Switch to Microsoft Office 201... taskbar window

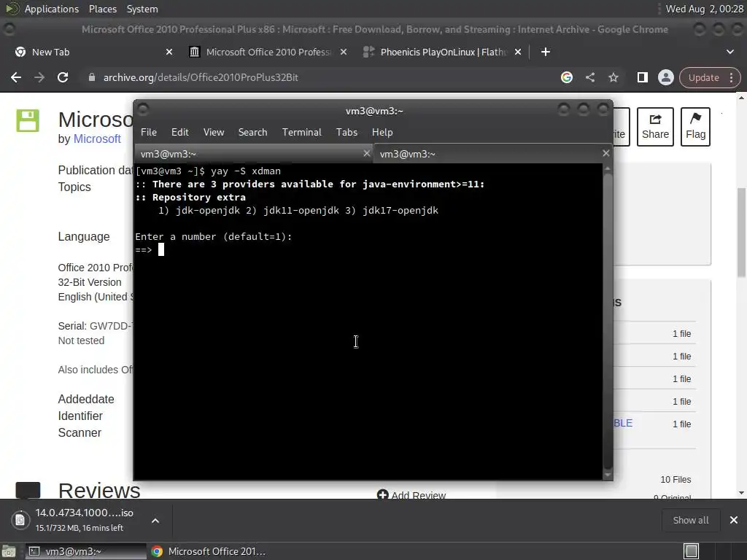pos(208,551)
